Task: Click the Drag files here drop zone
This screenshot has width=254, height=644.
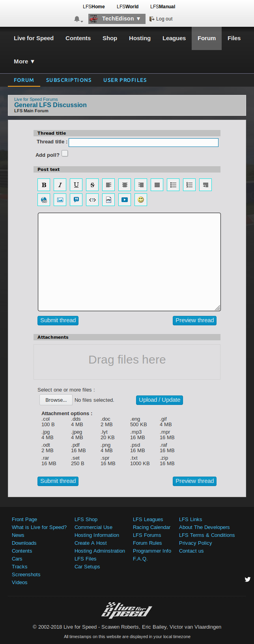Action: 127,362
